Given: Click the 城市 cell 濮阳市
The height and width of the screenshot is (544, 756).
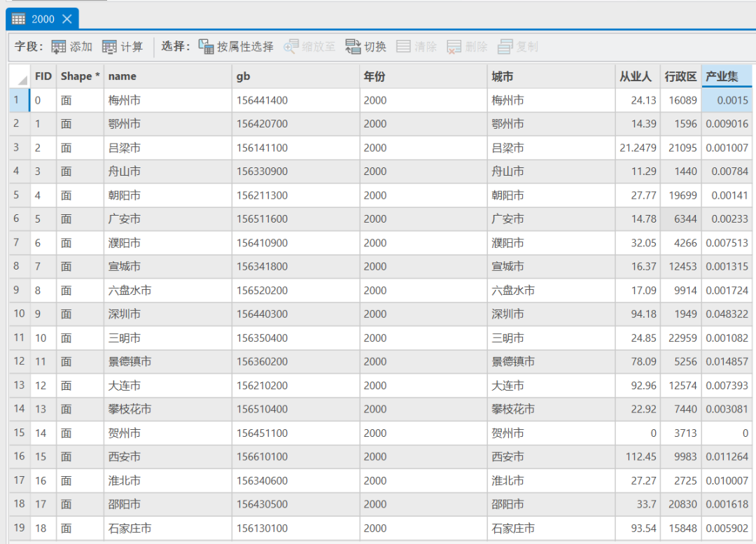Looking at the screenshot, I should click(x=551, y=242).
